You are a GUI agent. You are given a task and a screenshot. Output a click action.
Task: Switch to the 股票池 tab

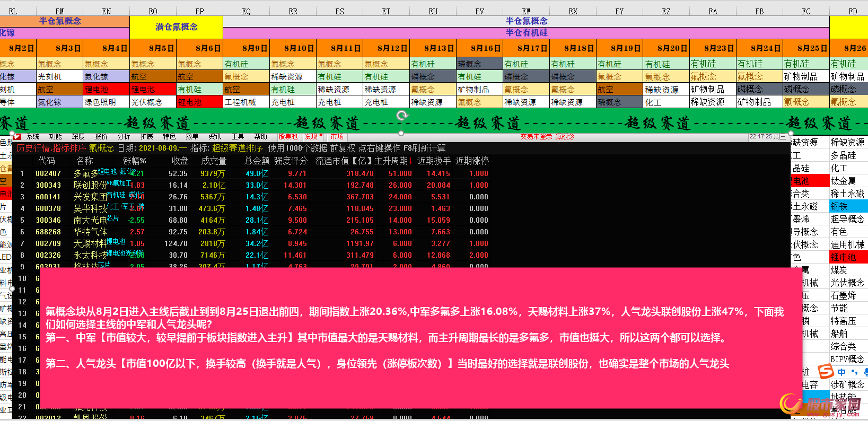click(x=288, y=137)
